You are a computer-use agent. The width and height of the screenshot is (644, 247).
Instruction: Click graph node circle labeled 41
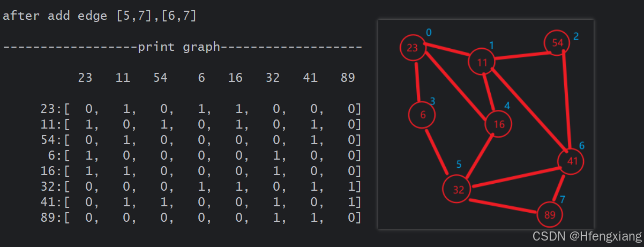click(571, 161)
